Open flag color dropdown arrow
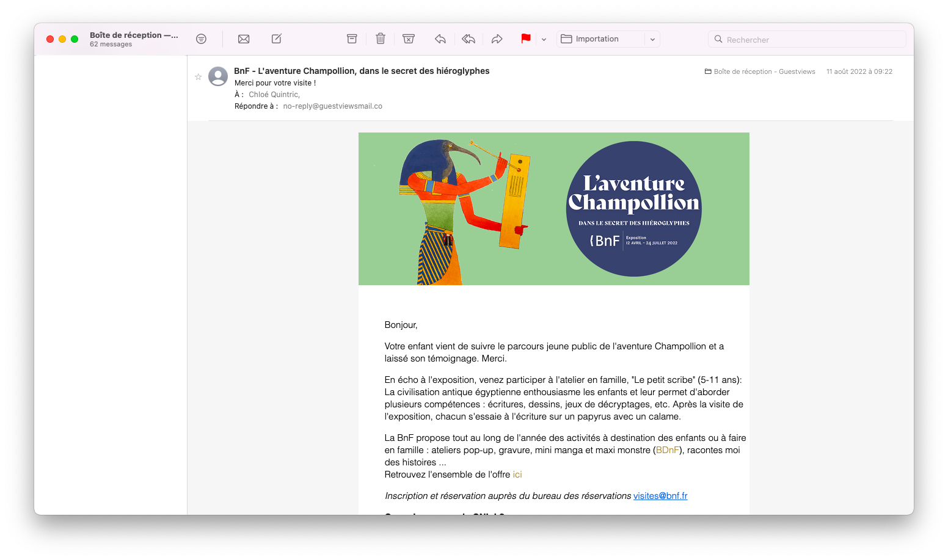The width and height of the screenshot is (948, 560). pos(544,40)
